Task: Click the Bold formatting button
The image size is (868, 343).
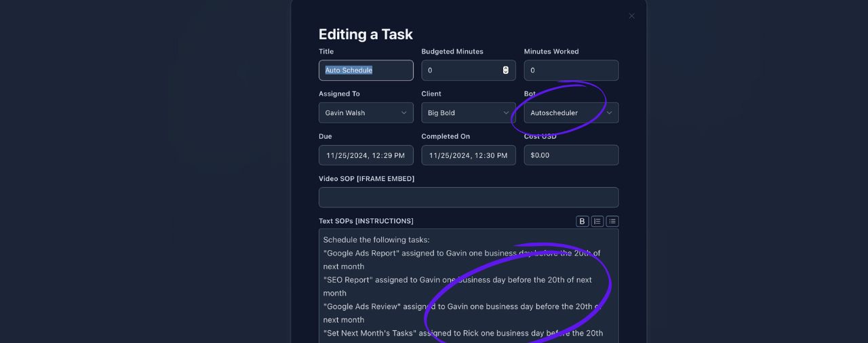Action: tap(583, 221)
